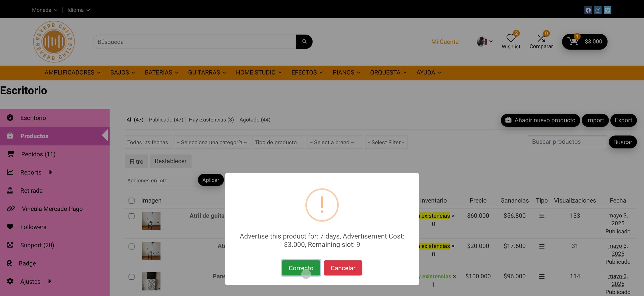Viewport: 644px width, 296px height.
Task: Click the Facebook icon in top bar
Action: coord(588,10)
